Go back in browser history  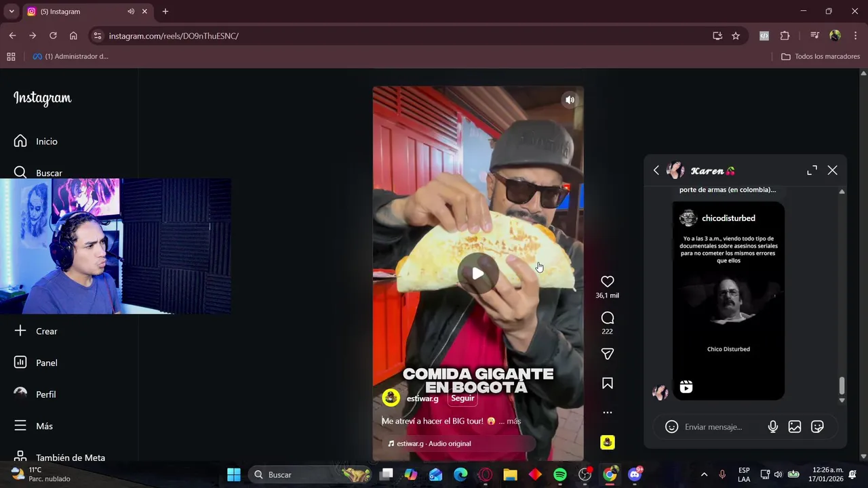click(x=12, y=36)
